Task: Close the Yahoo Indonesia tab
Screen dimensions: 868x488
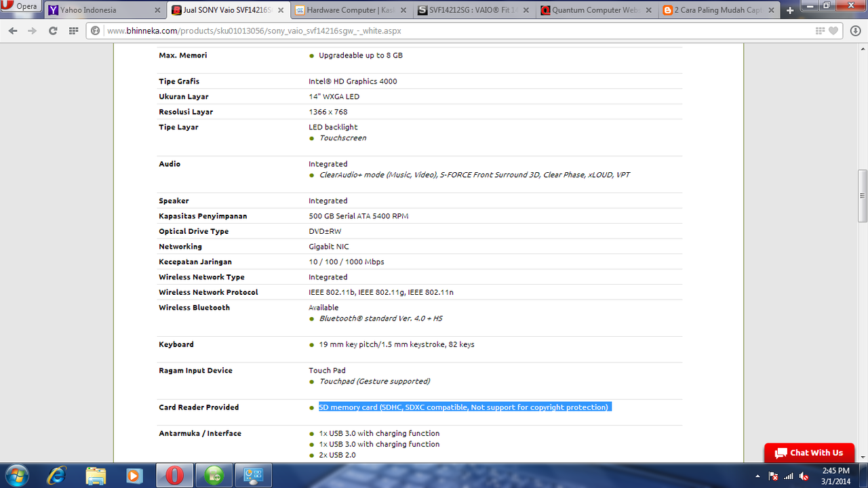Action: pos(157,11)
